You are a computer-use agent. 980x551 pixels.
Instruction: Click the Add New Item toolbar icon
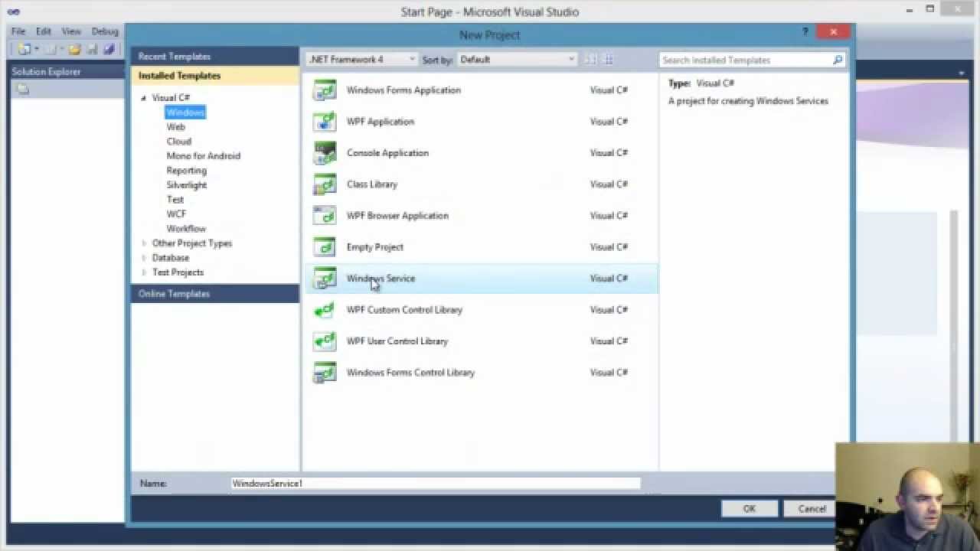point(50,50)
